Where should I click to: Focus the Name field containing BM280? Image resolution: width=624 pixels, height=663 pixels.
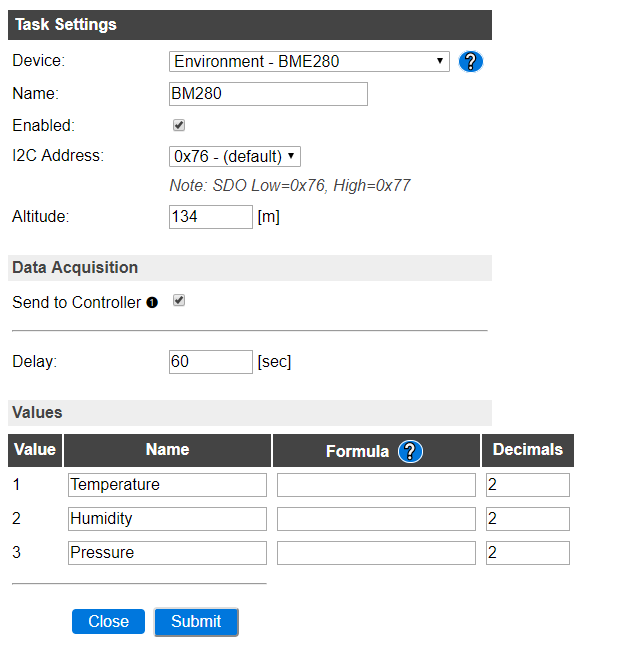[268, 94]
